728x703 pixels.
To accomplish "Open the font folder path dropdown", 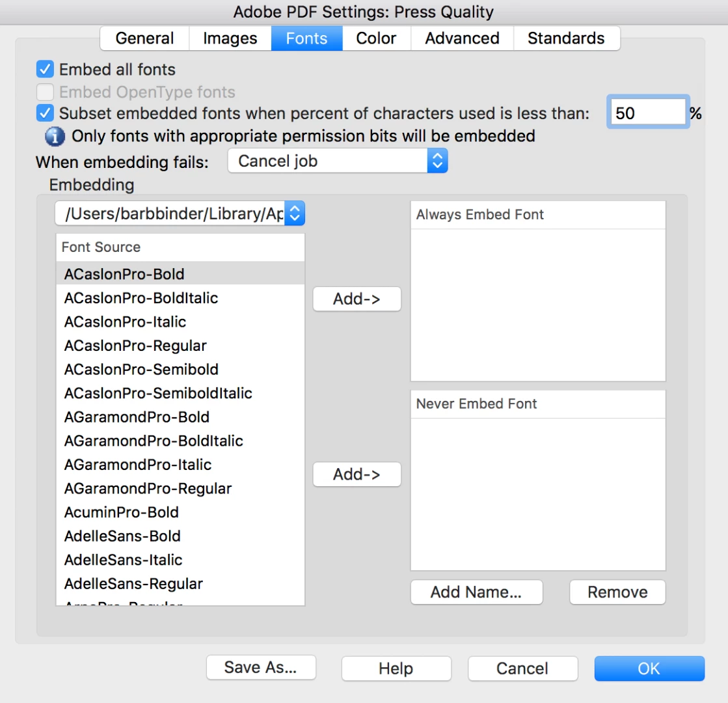I will point(180,214).
